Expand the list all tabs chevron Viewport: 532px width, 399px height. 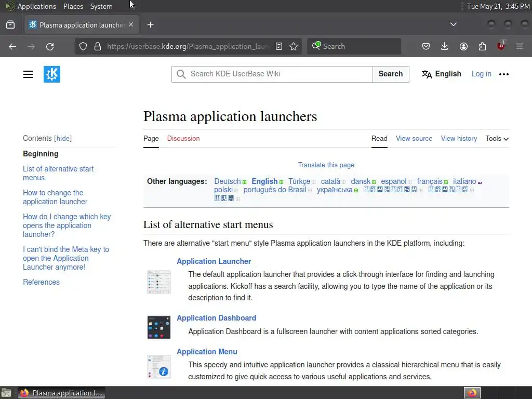pyautogui.click(x=453, y=24)
